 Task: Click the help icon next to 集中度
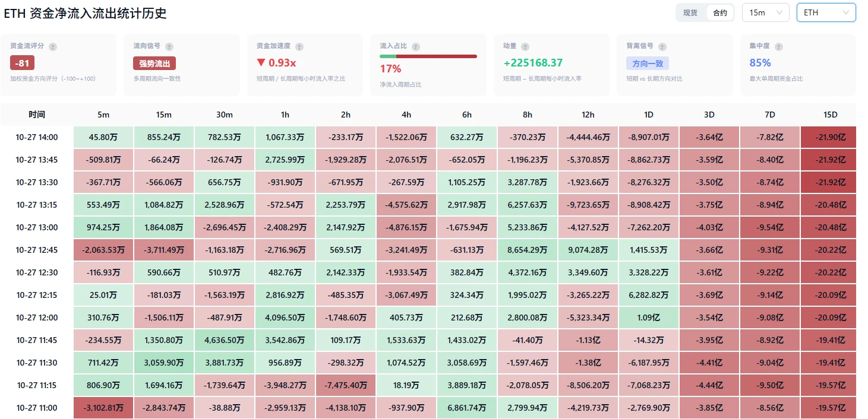[x=778, y=46]
